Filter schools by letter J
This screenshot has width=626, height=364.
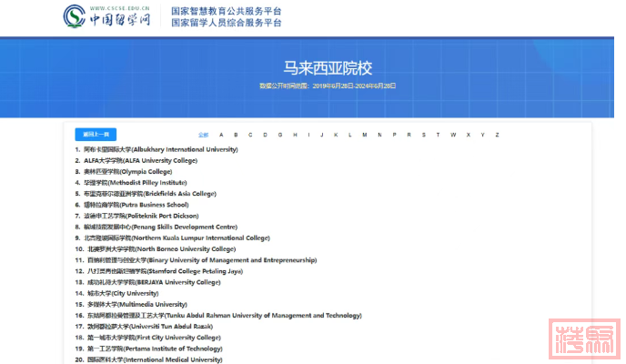point(322,135)
